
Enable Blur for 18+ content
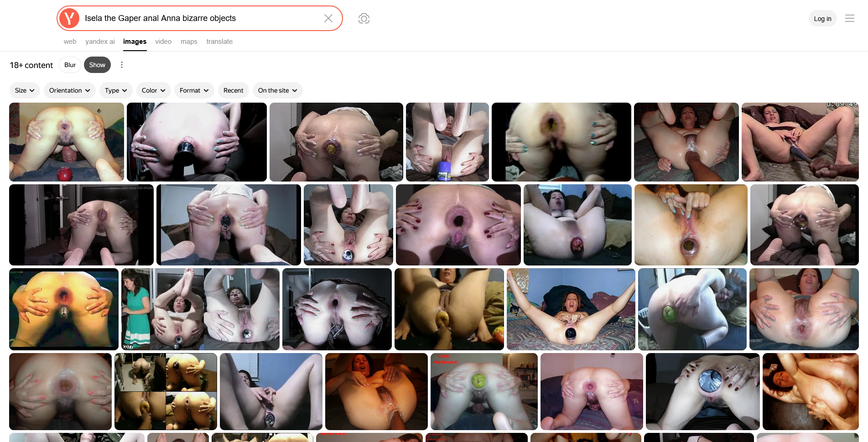click(x=70, y=65)
